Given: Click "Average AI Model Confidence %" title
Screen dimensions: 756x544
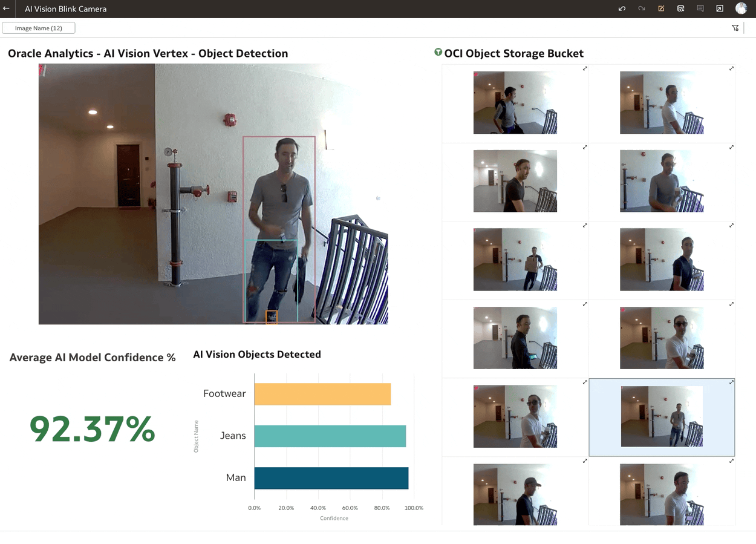Looking at the screenshot, I should tap(93, 358).
